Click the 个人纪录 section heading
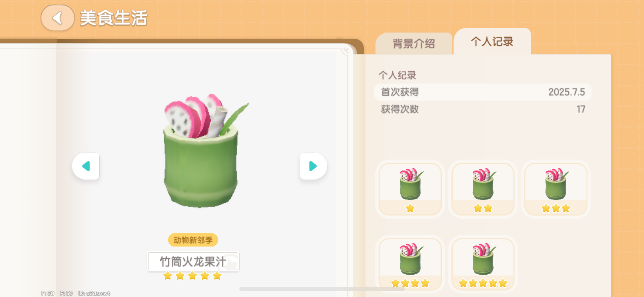This screenshot has width=644, height=297. [398, 75]
